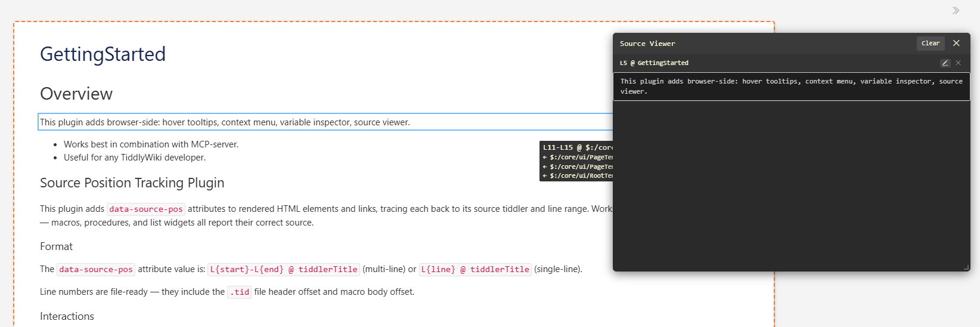Click the Source Viewer resize handle
This screenshot has height=327, width=980.
click(966, 267)
